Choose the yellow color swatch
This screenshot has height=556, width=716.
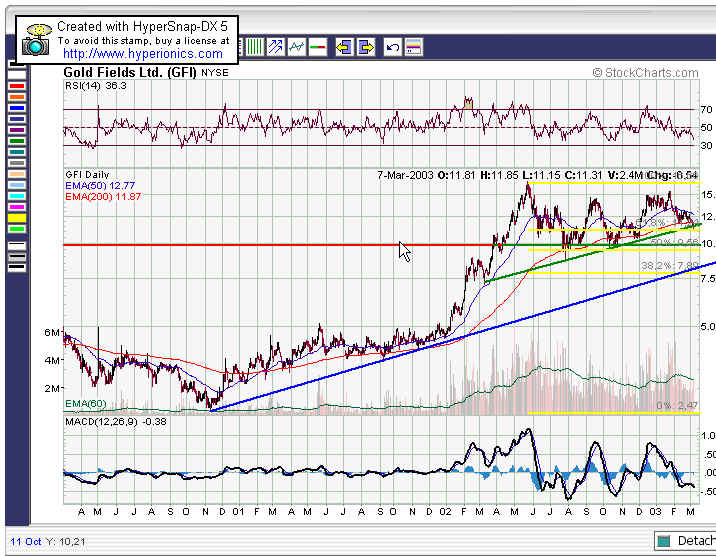(x=17, y=218)
